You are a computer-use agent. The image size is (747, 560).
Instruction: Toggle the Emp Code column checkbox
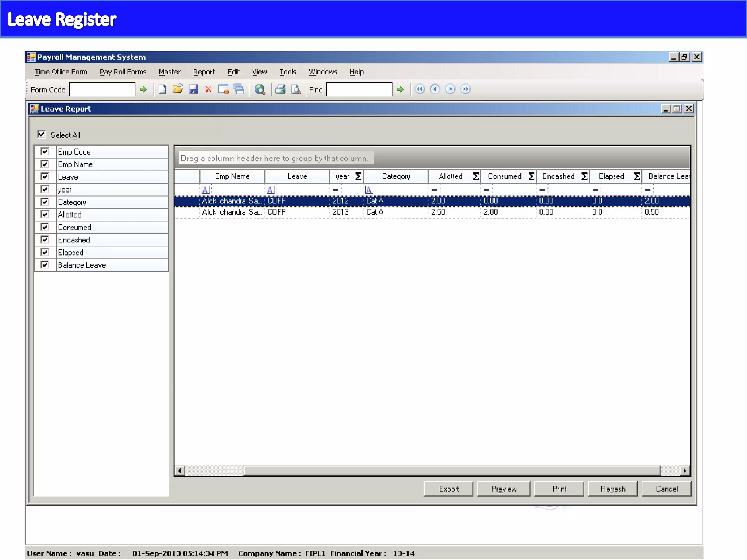[x=45, y=151]
